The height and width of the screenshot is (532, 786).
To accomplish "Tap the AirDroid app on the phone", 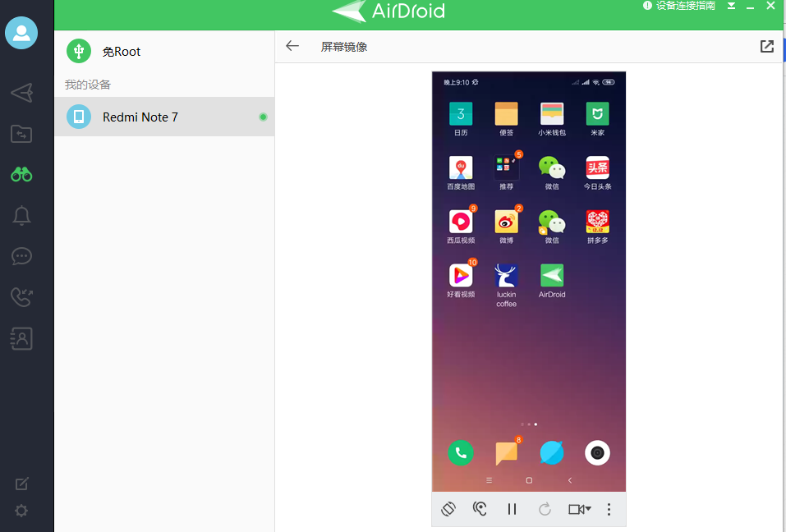I will [552, 281].
